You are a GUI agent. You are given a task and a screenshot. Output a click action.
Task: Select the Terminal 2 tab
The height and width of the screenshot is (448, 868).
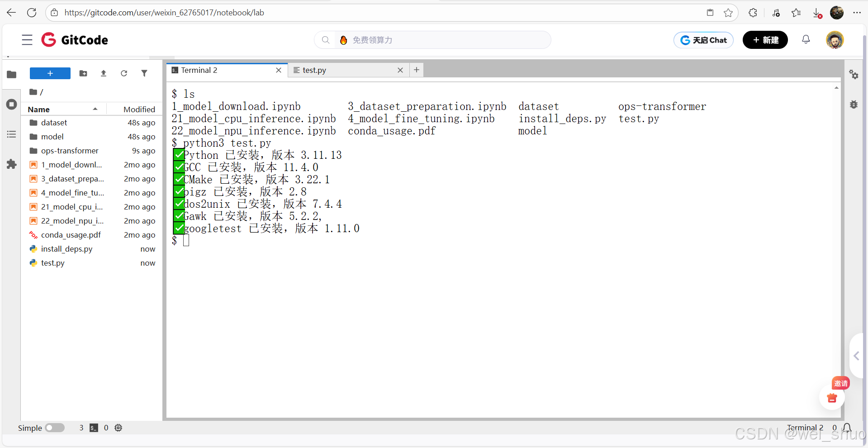(199, 70)
